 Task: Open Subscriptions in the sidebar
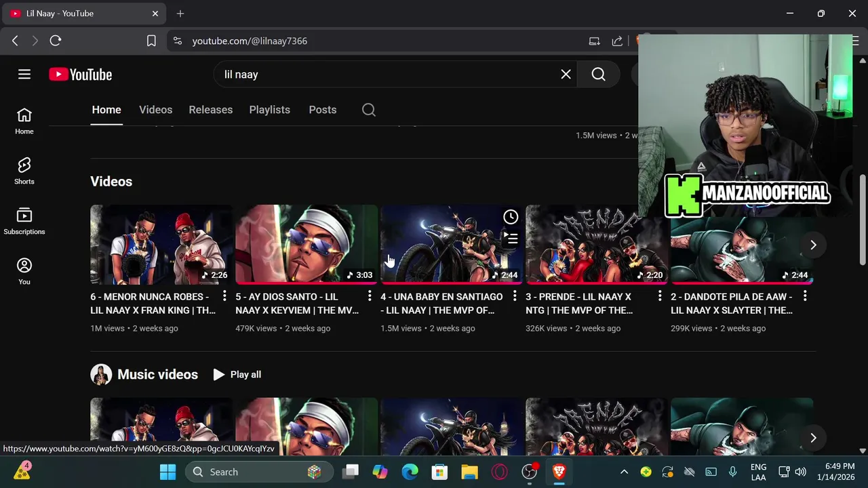[x=24, y=222]
